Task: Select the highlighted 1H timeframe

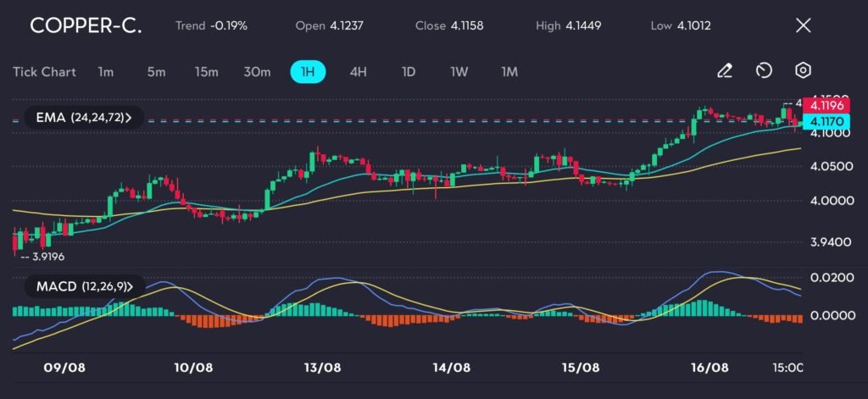Action: [308, 72]
